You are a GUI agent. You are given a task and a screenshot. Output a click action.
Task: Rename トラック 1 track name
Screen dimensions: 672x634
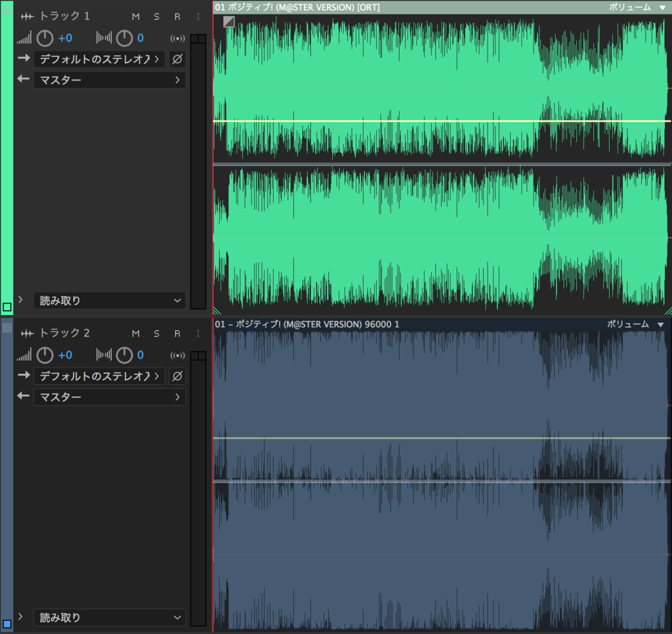[64, 16]
